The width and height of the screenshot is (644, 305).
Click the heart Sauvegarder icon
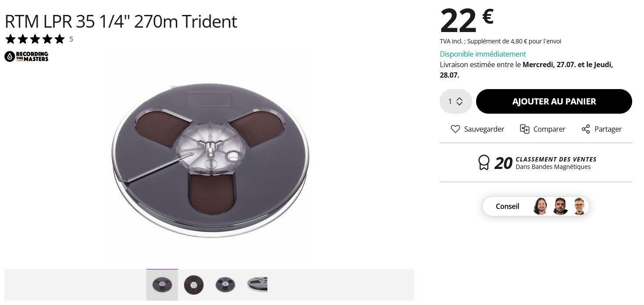tap(455, 129)
